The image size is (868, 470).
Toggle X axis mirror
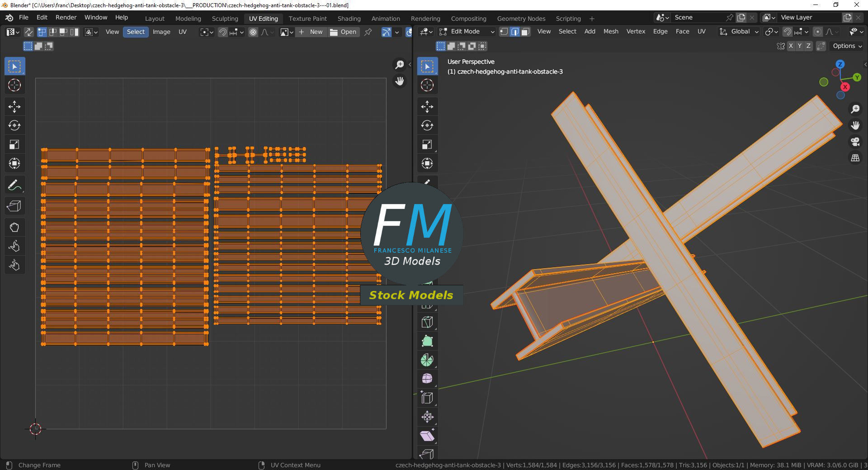pos(790,46)
